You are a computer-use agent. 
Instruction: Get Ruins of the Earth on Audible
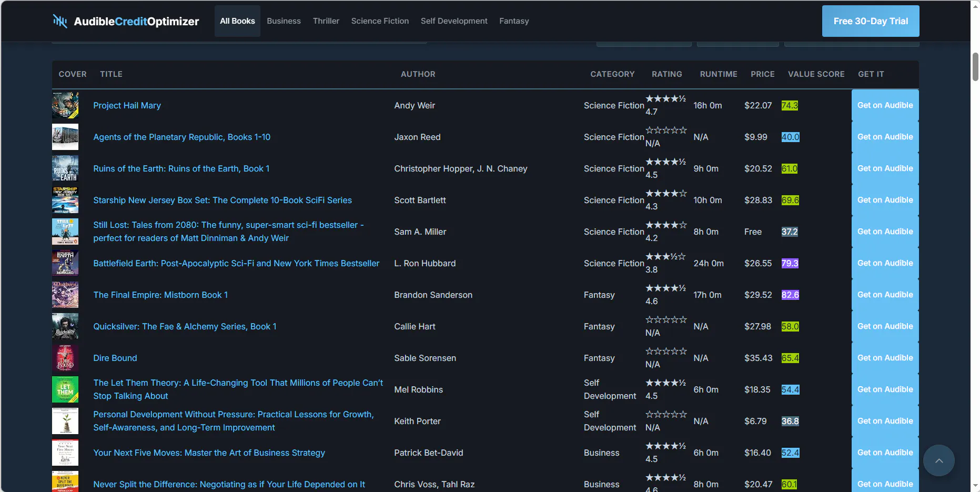click(x=885, y=168)
